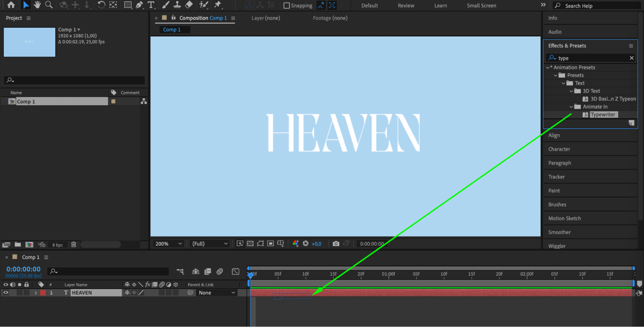The height and width of the screenshot is (327, 644).
Task: Select the Rotation tool
Action: click(x=101, y=5)
